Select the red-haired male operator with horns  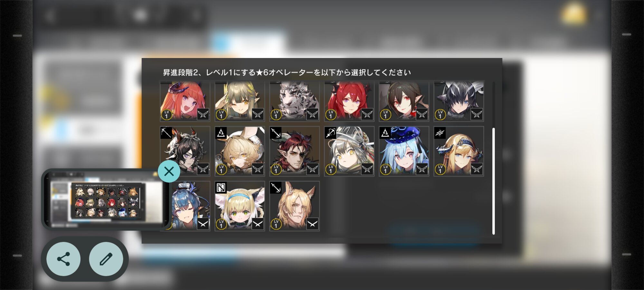pos(295,151)
